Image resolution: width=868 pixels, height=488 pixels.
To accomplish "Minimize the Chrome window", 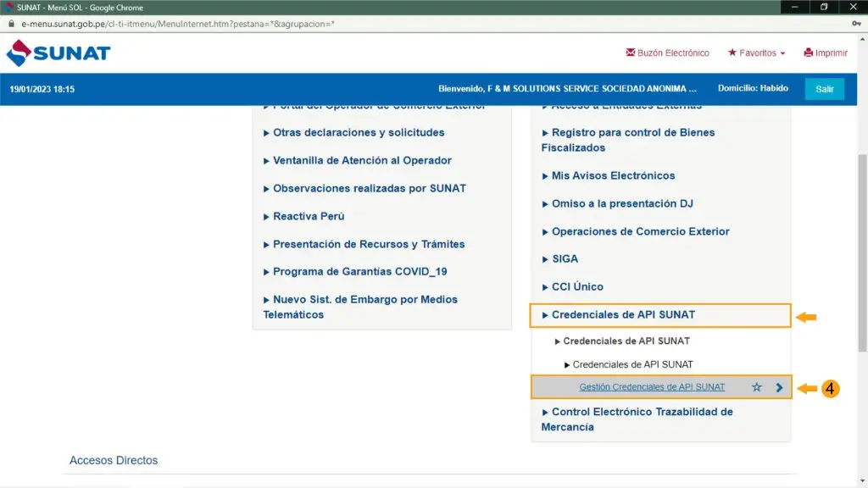I will point(795,7).
